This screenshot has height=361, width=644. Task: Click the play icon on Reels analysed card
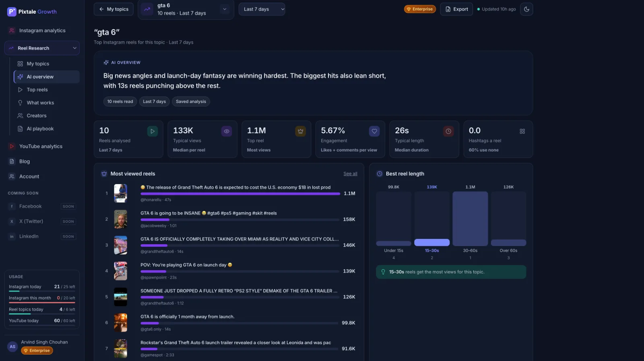click(x=153, y=131)
